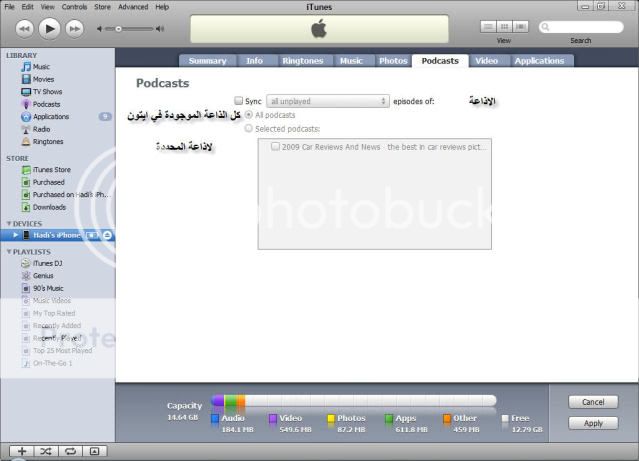Open the Store menu
The height and width of the screenshot is (461, 639).
coord(102,7)
